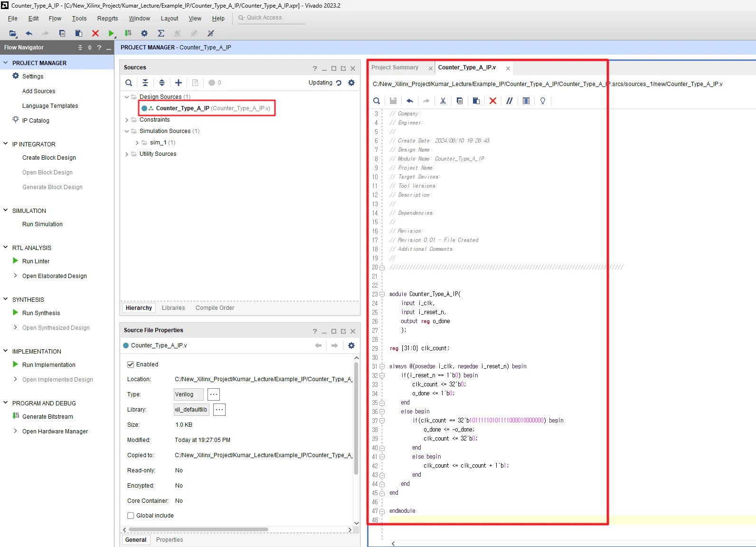Screen dimensions: 756x547
Task: Click the red Delete icon in main toolbar
Action: pos(95,33)
